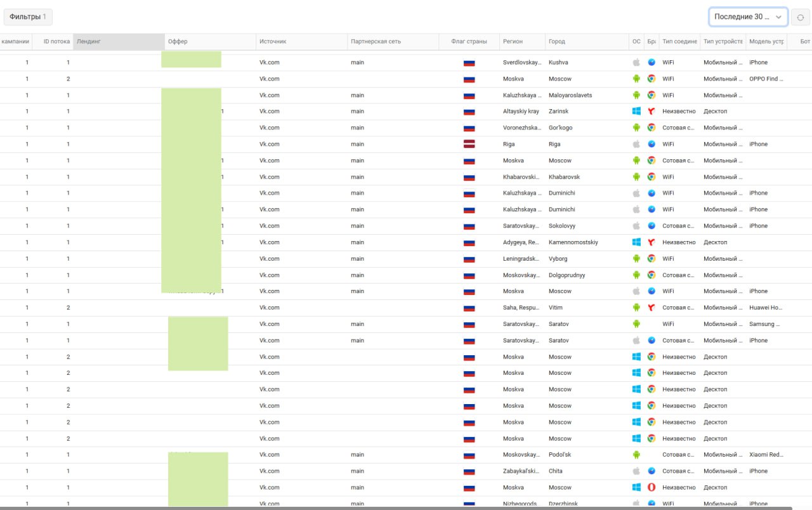
Task: Click the Партнерская сеть column header
Action: point(393,41)
